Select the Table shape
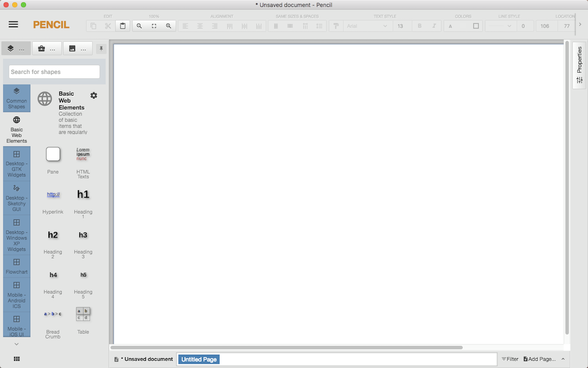Viewport: 588px width, 368px height. pos(83,321)
